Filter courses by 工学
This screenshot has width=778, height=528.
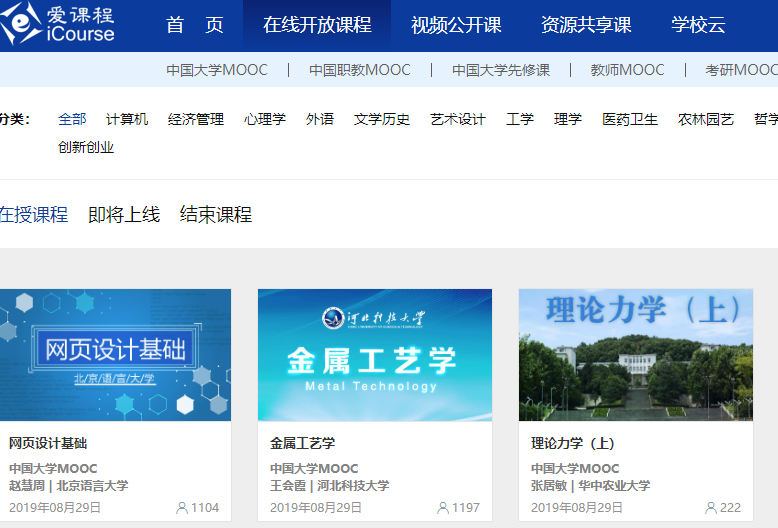[520, 119]
